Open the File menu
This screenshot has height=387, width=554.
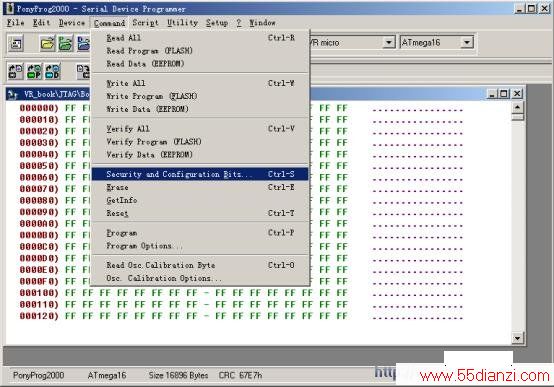(x=16, y=23)
